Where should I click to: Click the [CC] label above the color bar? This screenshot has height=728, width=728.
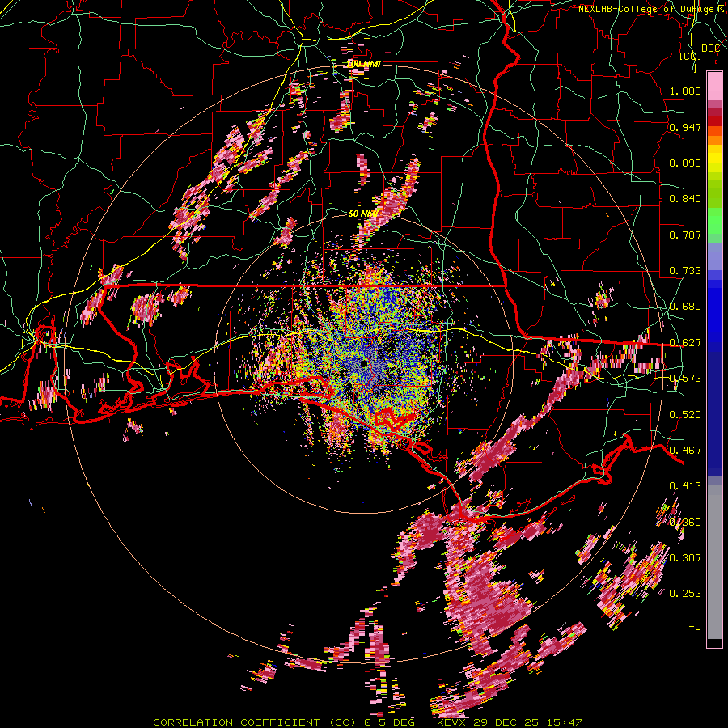tap(691, 57)
